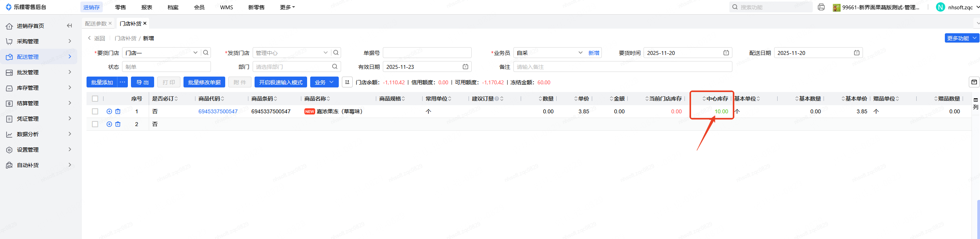This screenshot has width=980, height=239.
Task: Click the user avatar N icon
Action: point(941,7)
